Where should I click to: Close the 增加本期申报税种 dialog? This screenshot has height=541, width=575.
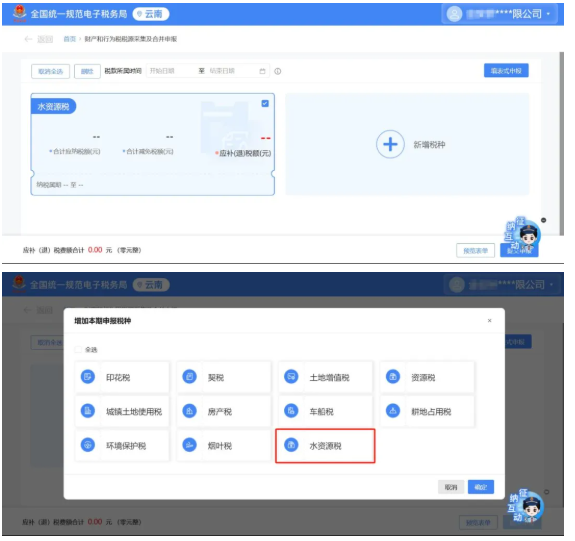pos(490,321)
